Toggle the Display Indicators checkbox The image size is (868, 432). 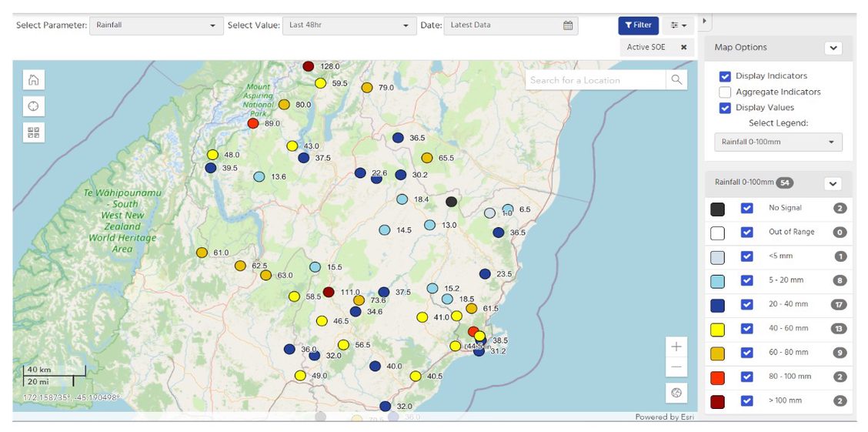725,76
